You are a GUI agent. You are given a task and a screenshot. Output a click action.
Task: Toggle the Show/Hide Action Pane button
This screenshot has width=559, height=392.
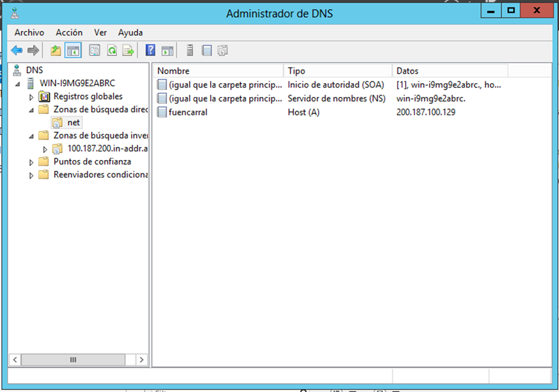click(167, 50)
